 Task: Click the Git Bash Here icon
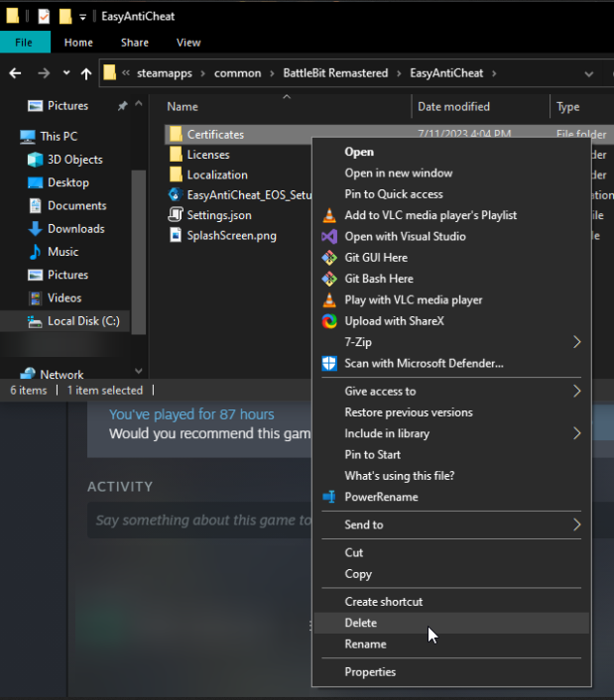[x=329, y=279]
